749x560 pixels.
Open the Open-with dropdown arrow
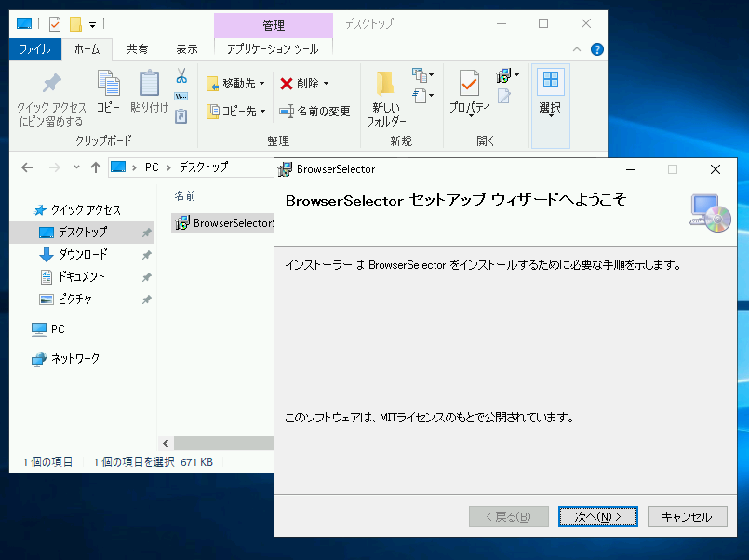coord(517,75)
